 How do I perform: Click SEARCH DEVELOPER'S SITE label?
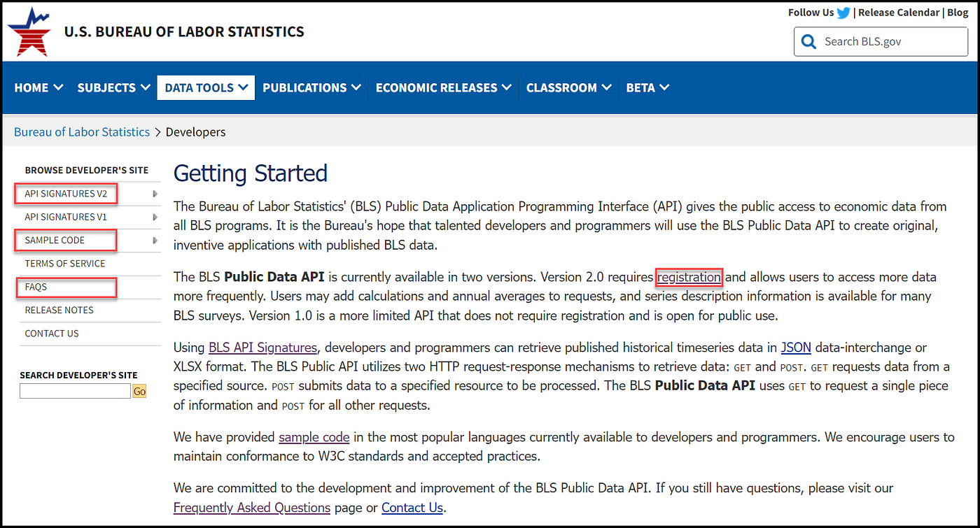tap(78, 375)
